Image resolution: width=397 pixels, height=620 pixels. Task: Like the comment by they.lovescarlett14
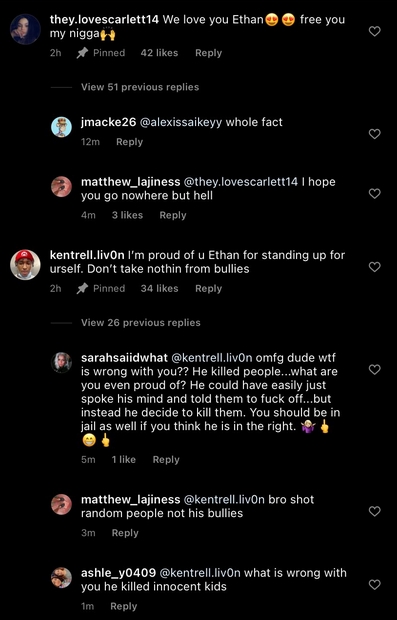pyautogui.click(x=374, y=31)
